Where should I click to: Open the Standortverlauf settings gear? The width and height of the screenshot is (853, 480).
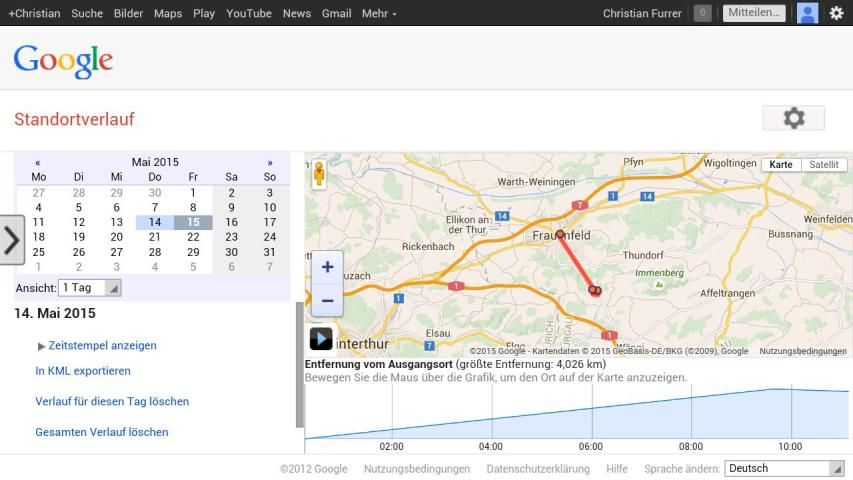793,118
